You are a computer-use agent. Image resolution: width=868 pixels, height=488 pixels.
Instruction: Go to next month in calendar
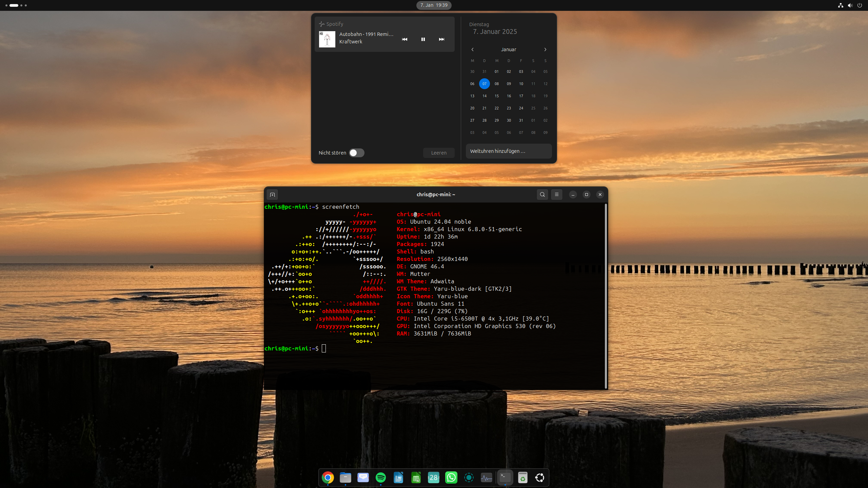(545, 49)
